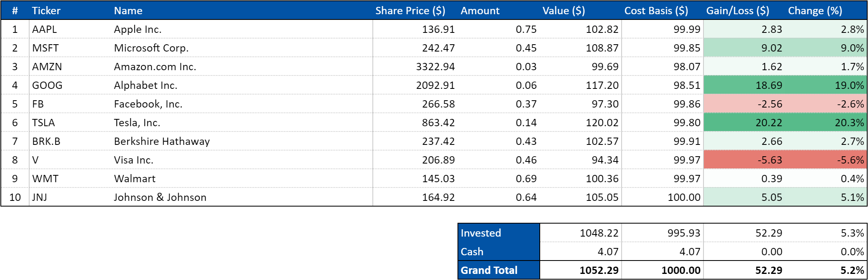This screenshot has width=868, height=280.
Task: Select the Ticker column header
Action: 70,11
